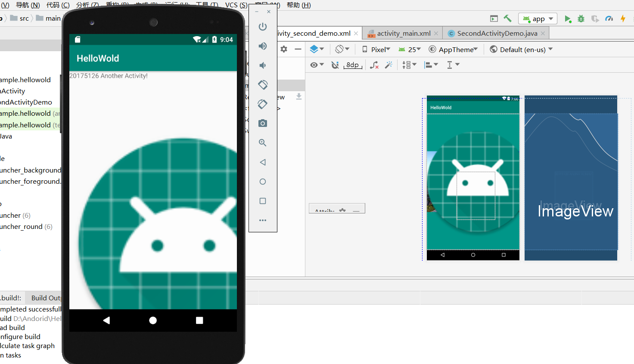Click the emulator power button

click(x=263, y=27)
